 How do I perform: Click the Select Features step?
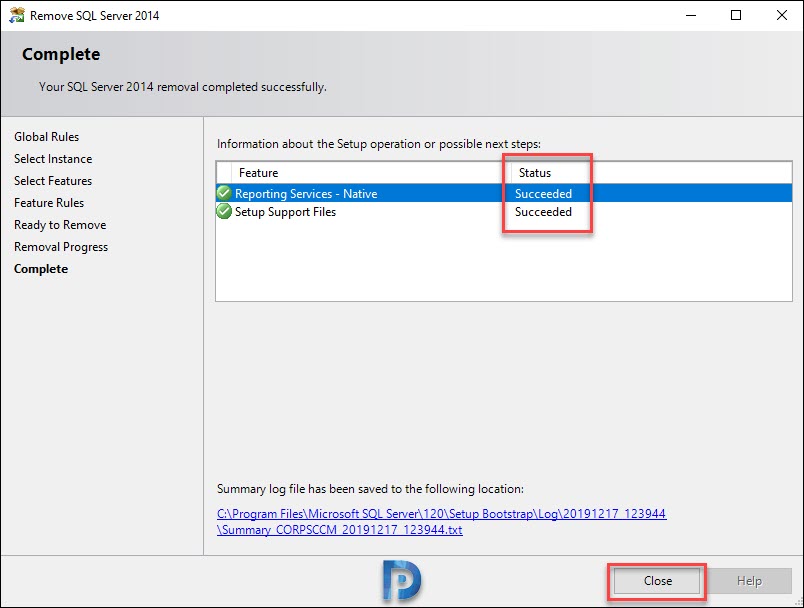pos(53,181)
